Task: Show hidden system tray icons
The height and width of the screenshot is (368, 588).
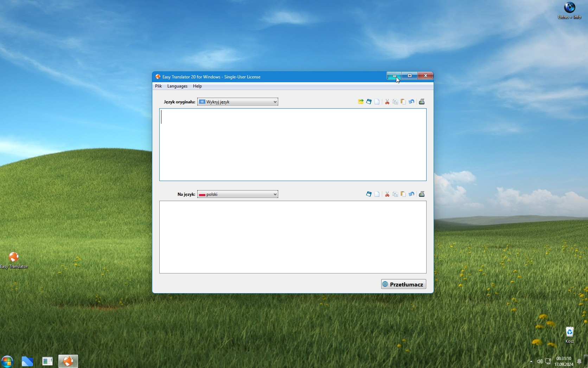Action: pos(531,361)
